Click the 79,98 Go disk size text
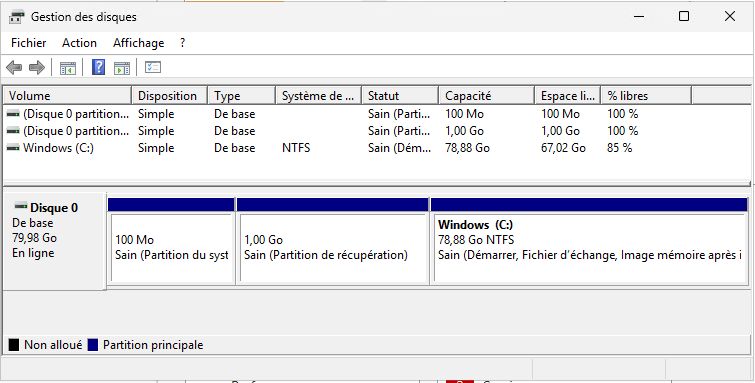Image resolution: width=755 pixels, height=383 pixels. click(35, 238)
